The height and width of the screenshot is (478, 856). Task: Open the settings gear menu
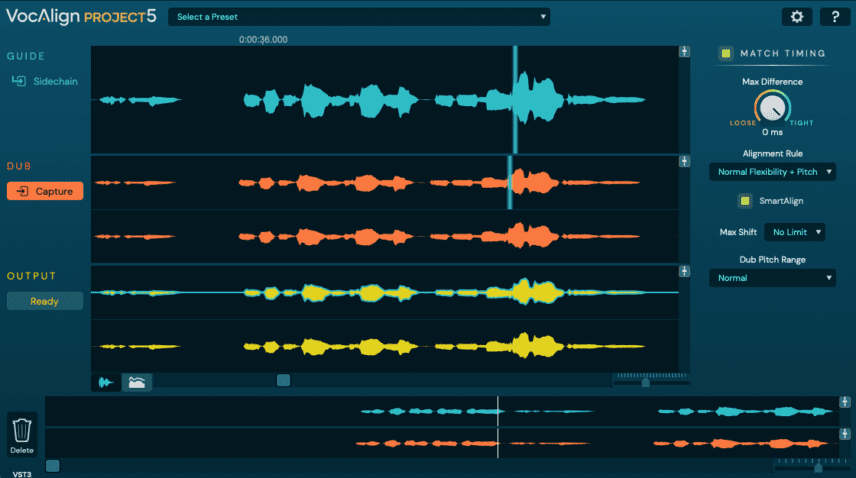click(796, 17)
